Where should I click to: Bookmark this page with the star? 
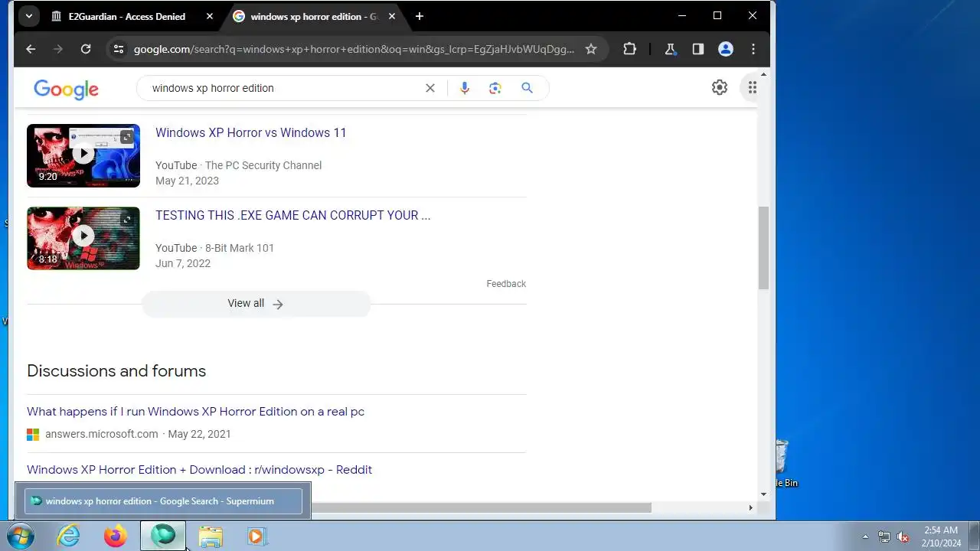pyautogui.click(x=591, y=49)
